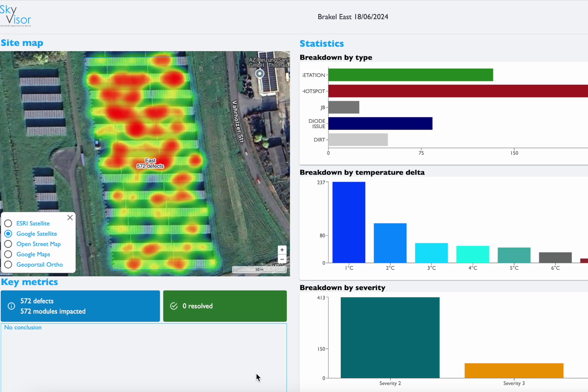Select ESRI Satellite map layer
Image resolution: width=588 pixels, height=392 pixels.
tap(8, 223)
